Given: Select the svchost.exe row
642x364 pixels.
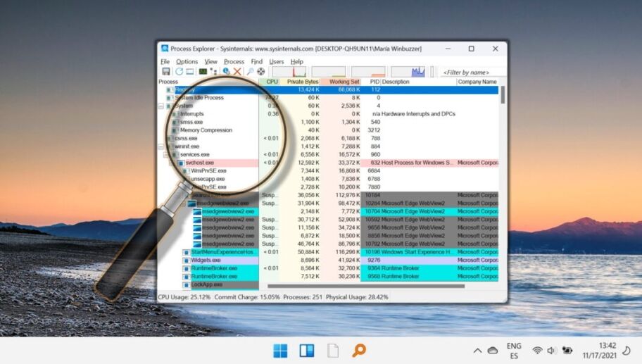Looking at the screenshot, I should pyautogui.click(x=328, y=163).
